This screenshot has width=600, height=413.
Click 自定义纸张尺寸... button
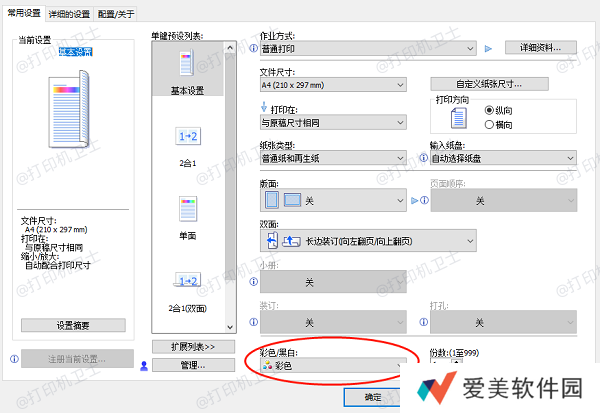[489, 84]
